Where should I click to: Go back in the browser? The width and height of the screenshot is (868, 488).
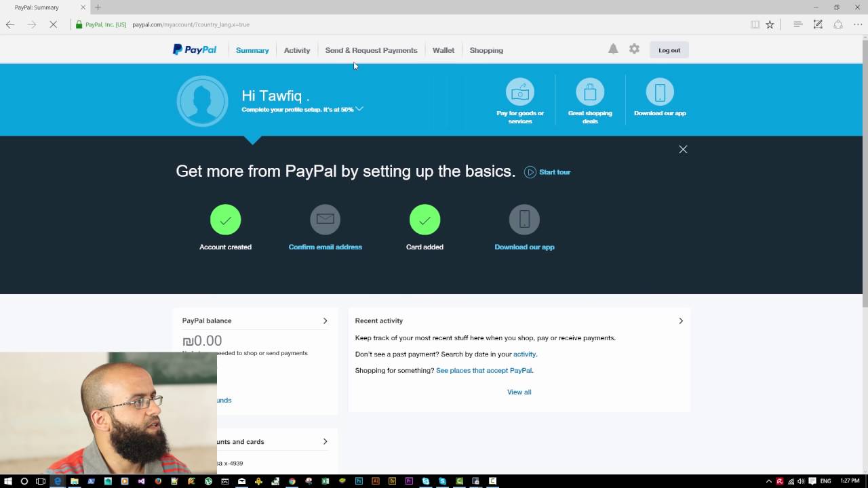(x=10, y=24)
